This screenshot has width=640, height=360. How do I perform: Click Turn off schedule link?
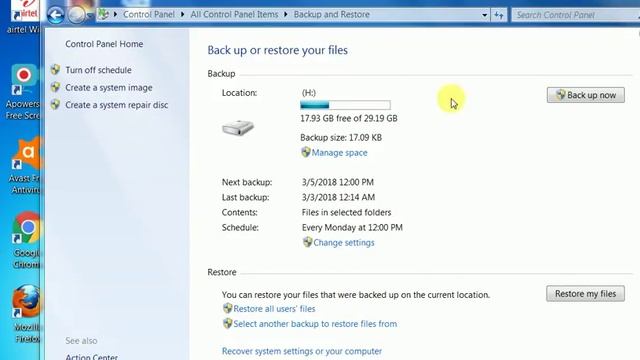pyautogui.click(x=98, y=70)
